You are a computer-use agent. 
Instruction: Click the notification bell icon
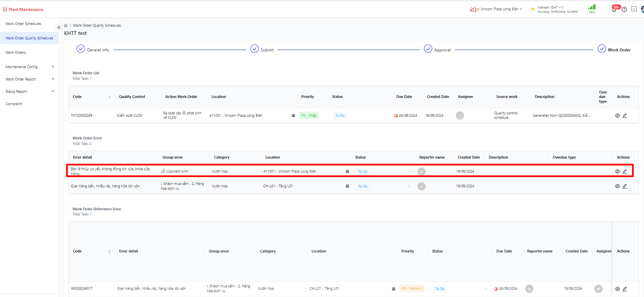click(614, 10)
